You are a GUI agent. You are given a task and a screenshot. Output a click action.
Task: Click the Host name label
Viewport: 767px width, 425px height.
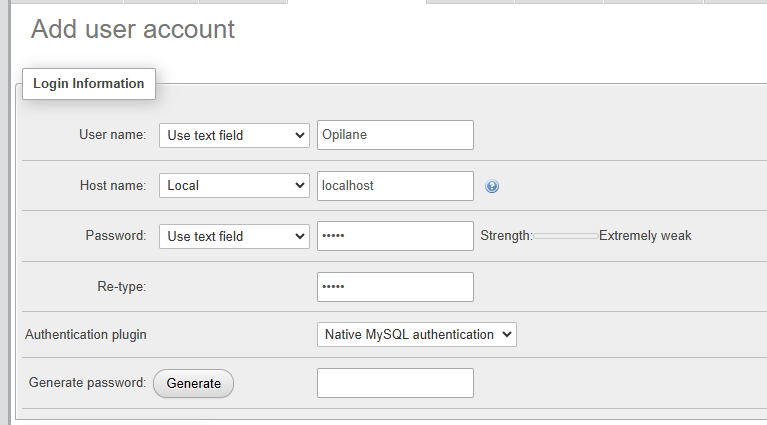tap(113, 185)
